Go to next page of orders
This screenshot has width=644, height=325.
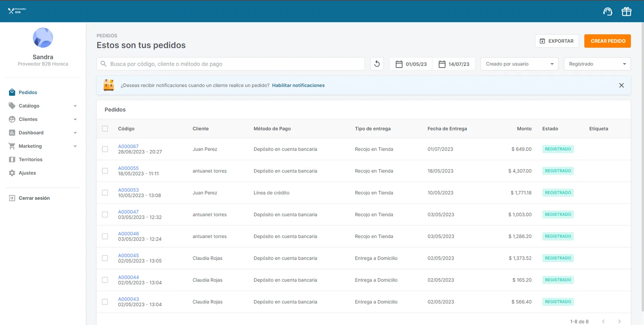coord(619,321)
